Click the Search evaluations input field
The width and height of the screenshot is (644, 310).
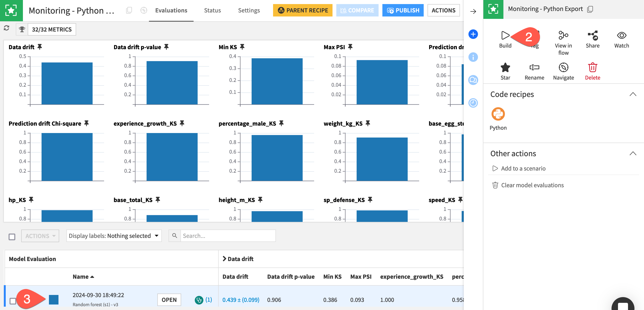(x=227, y=235)
